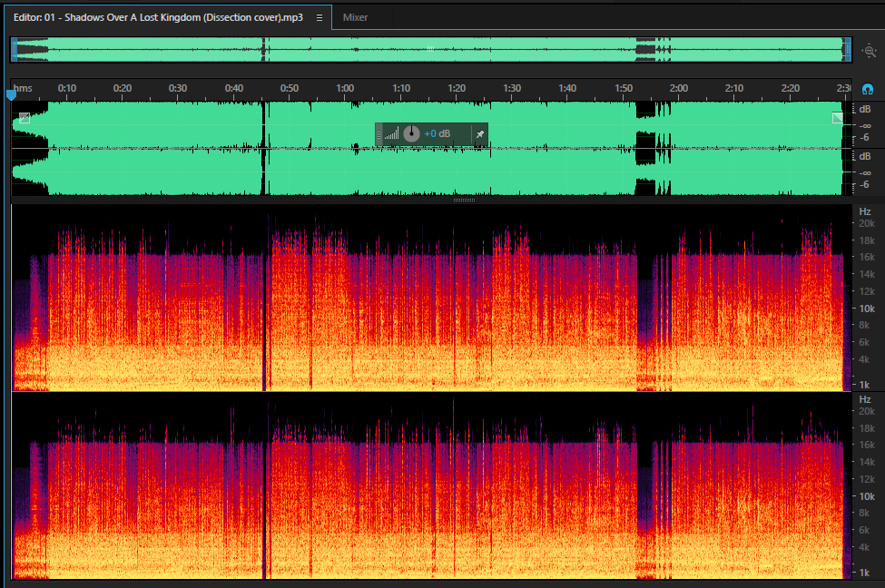
Task: Click the +0 dB value in the HUD
Action: tap(438, 133)
